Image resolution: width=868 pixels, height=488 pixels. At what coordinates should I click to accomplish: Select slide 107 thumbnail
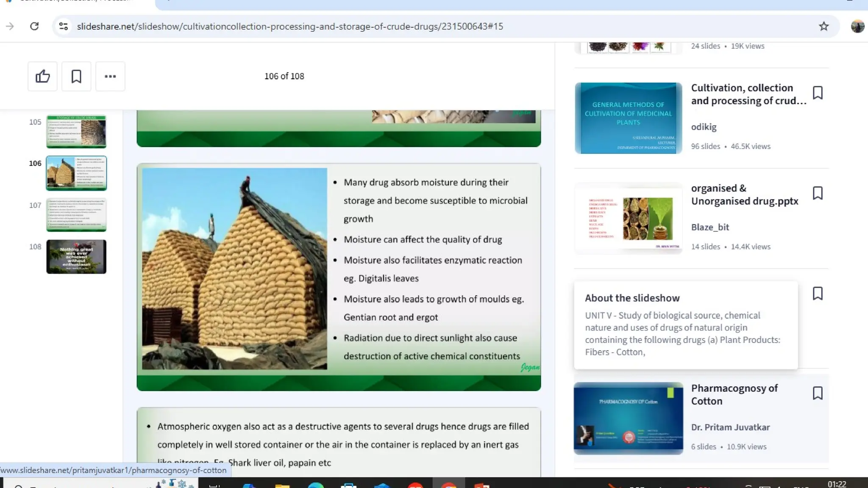coord(76,215)
